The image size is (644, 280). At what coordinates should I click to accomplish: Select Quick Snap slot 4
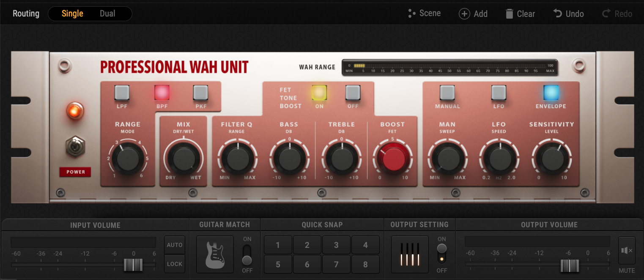(x=365, y=245)
